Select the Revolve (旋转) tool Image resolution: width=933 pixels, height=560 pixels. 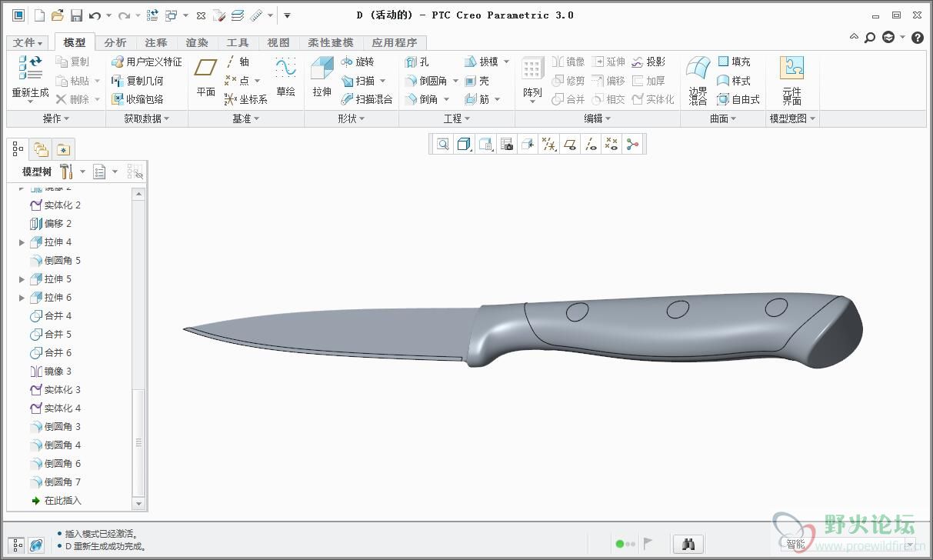[357, 62]
